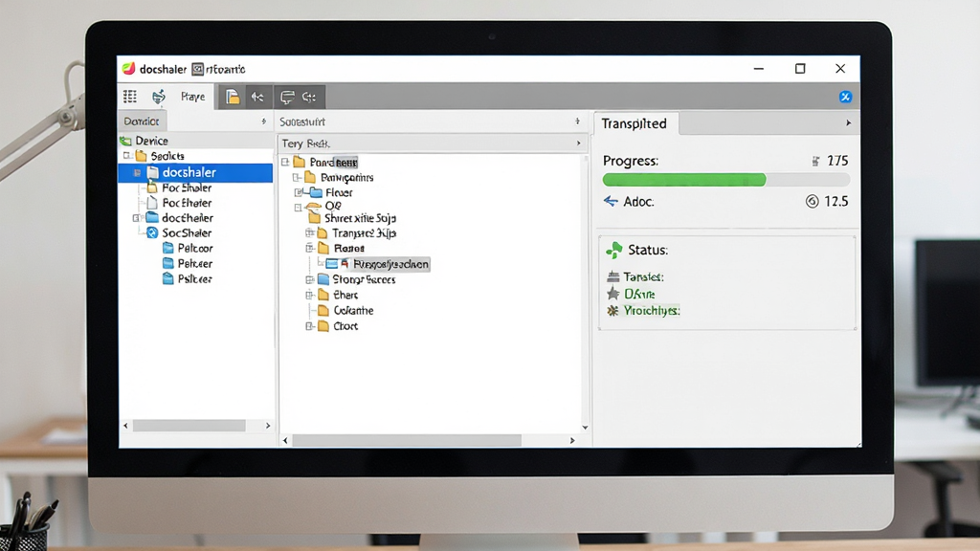Image resolution: width=980 pixels, height=551 pixels.
Task: Select the highlighted docshaler tree item
Action: tap(195, 172)
